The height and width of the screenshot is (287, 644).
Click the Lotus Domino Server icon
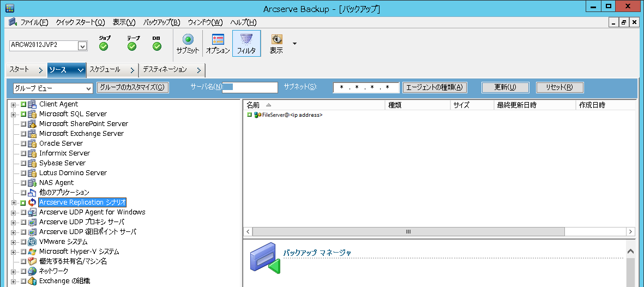[32, 173]
